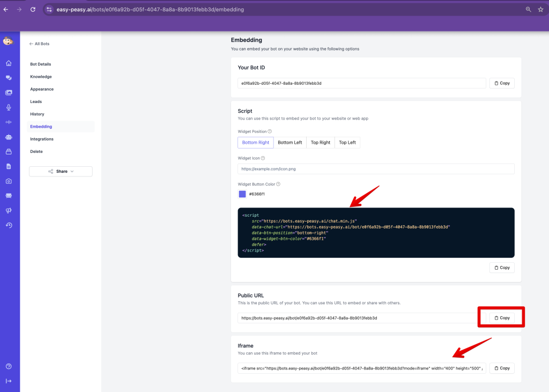Click the Widget Button Color swatch

[242, 194]
